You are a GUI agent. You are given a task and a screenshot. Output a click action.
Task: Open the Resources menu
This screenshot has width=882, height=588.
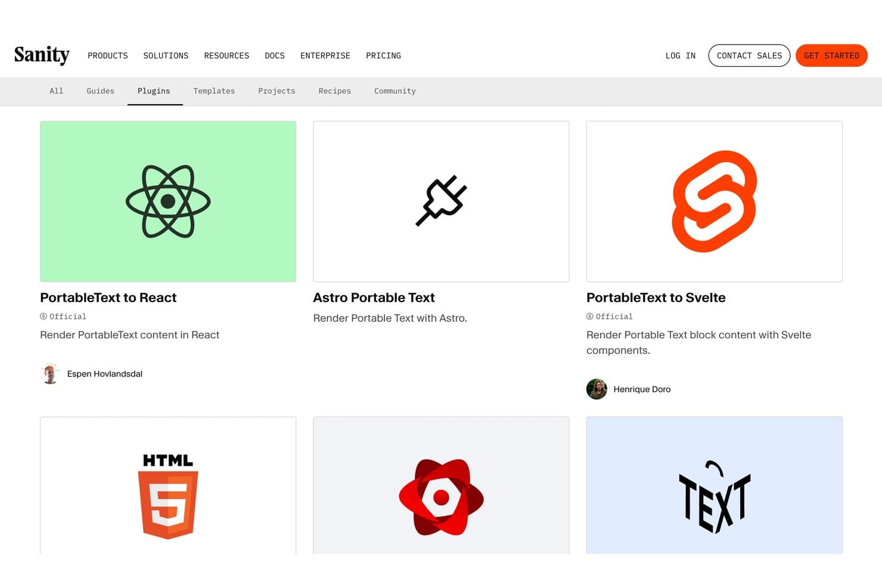coord(226,55)
